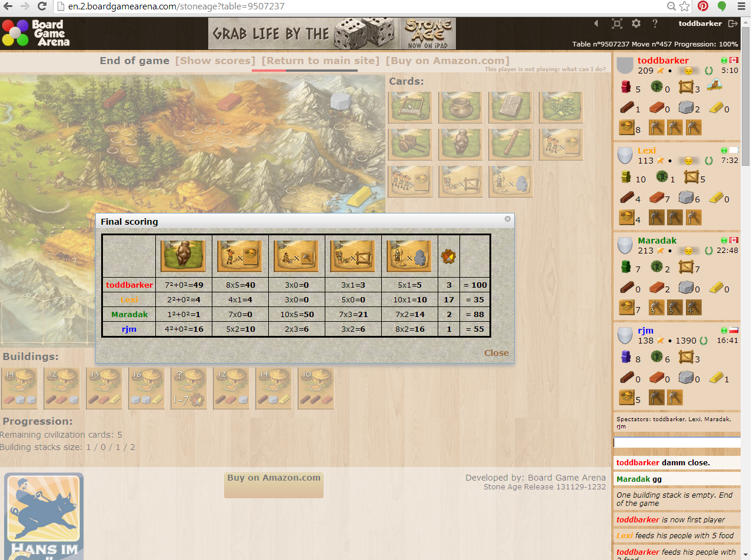Open the game settings gear icon
Viewport: 753px width, 560px height.
coord(635,24)
